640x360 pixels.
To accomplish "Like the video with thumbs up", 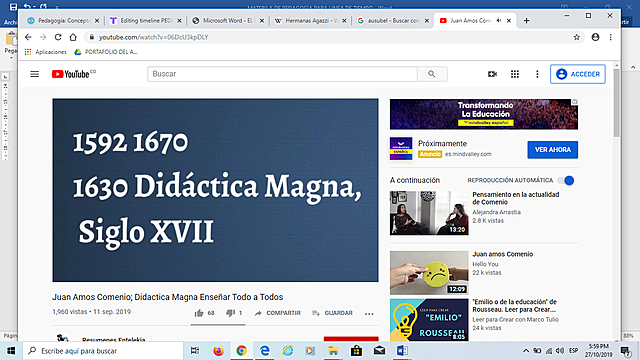I will 199,313.
